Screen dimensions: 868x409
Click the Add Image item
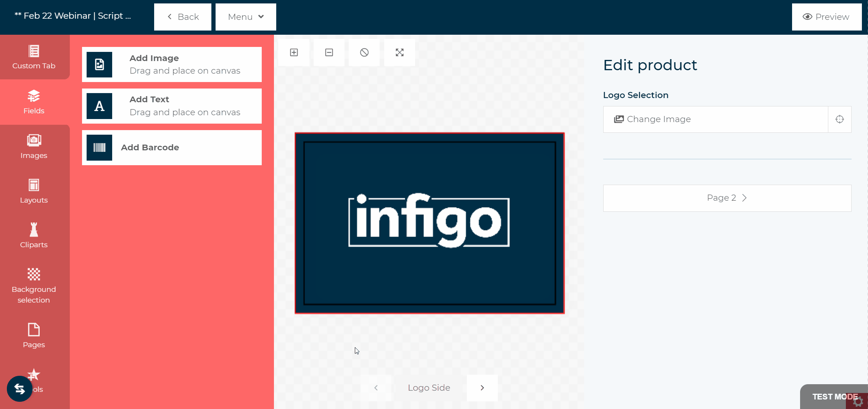(172, 64)
